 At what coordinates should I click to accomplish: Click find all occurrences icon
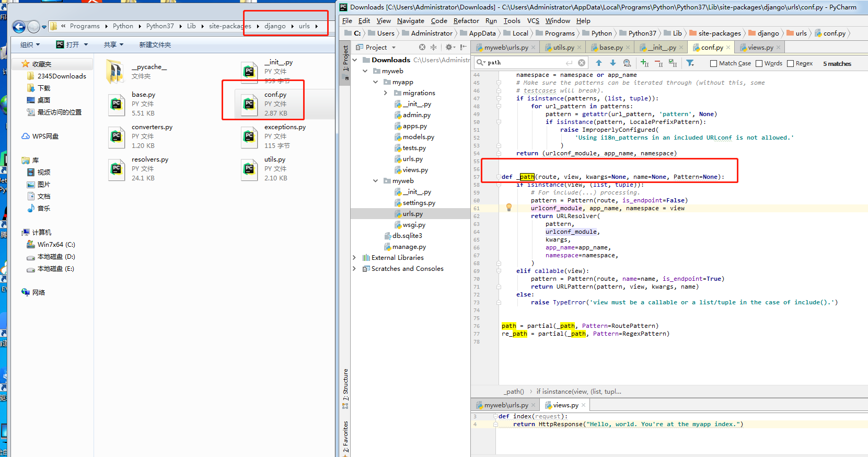point(627,63)
